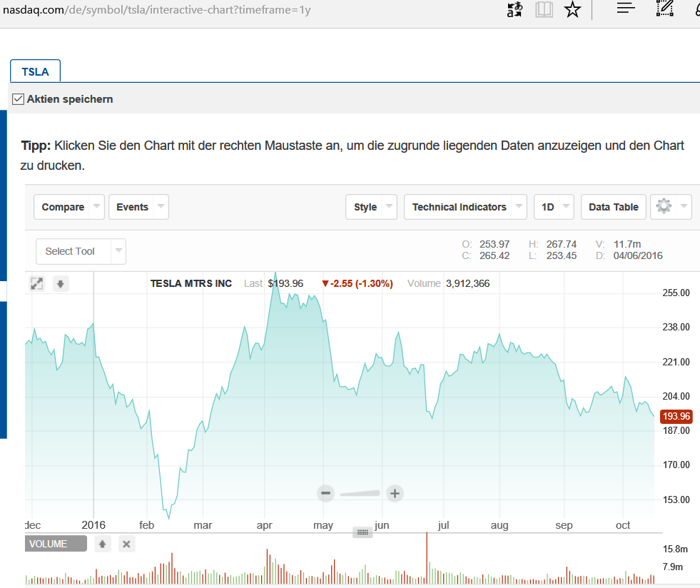Click the high value 267.74
700x588 pixels.
click(561, 244)
